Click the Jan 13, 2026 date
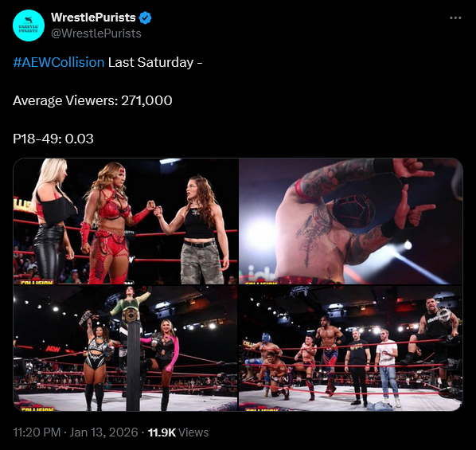Viewport: 476px width, 450px height. [x=103, y=432]
